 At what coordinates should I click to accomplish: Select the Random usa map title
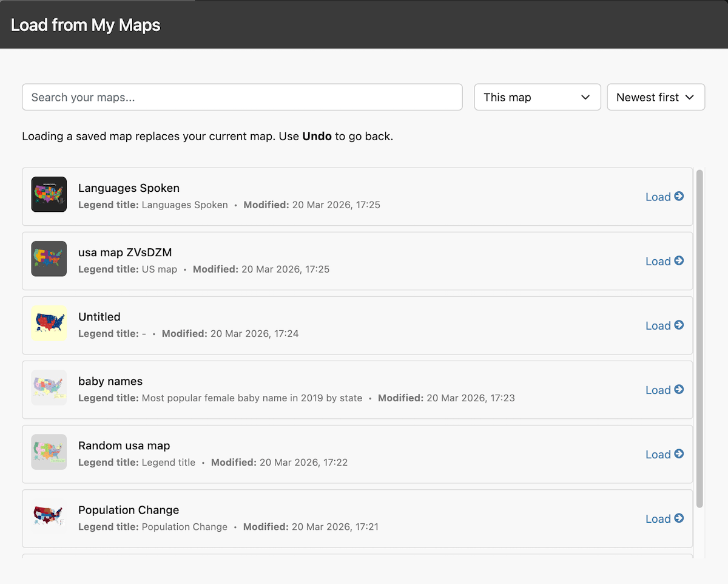pyautogui.click(x=124, y=446)
